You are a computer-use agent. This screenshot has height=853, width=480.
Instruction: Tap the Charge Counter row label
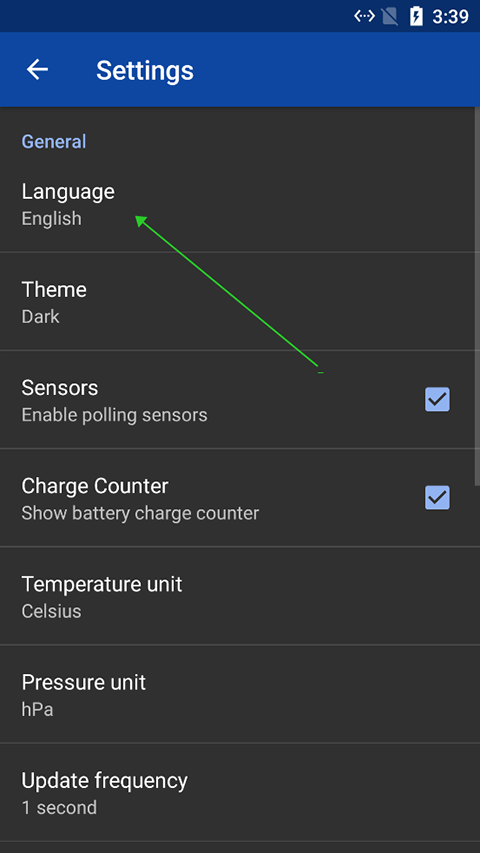point(95,486)
